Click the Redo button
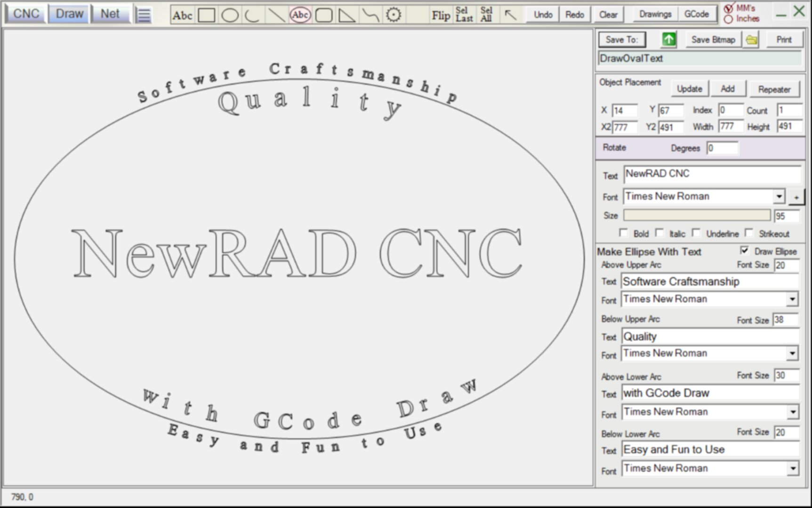 [x=574, y=15]
